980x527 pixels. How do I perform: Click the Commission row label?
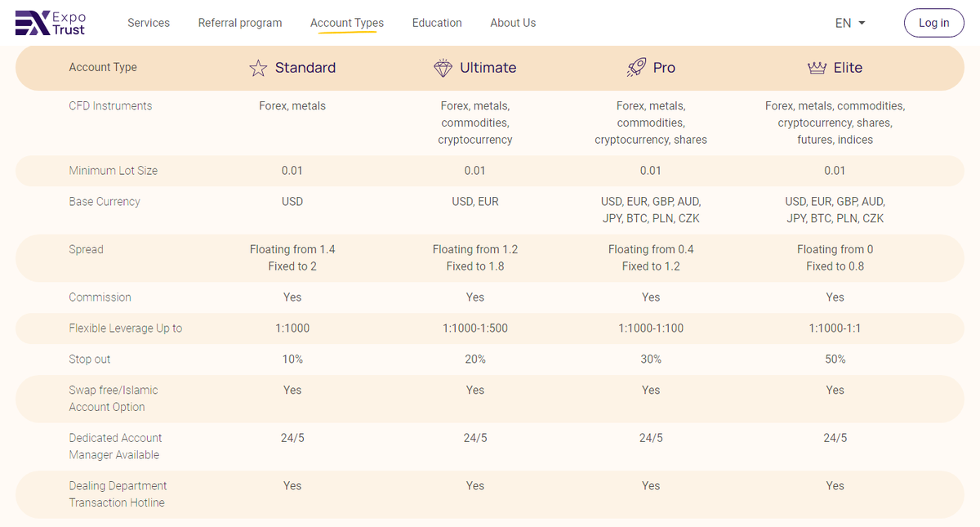(x=100, y=297)
